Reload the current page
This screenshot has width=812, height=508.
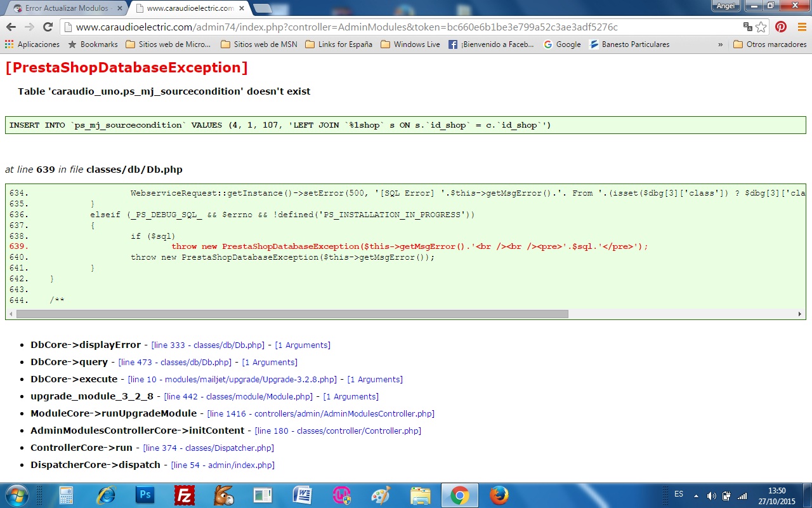coord(48,27)
